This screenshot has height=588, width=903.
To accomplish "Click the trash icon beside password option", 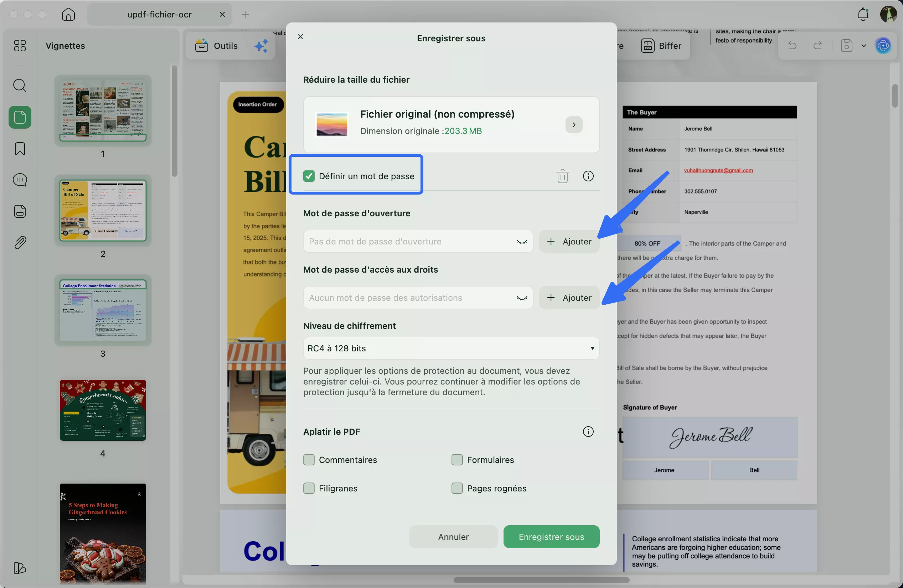I will [562, 176].
